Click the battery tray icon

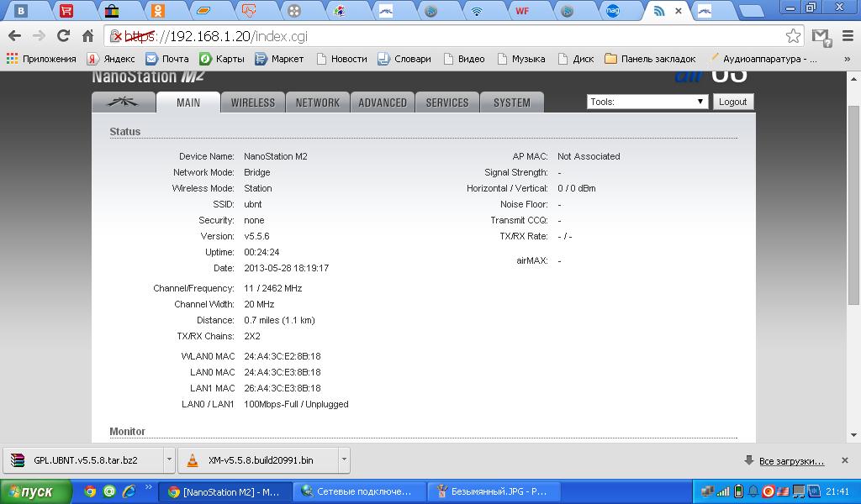click(x=738, y=491)
